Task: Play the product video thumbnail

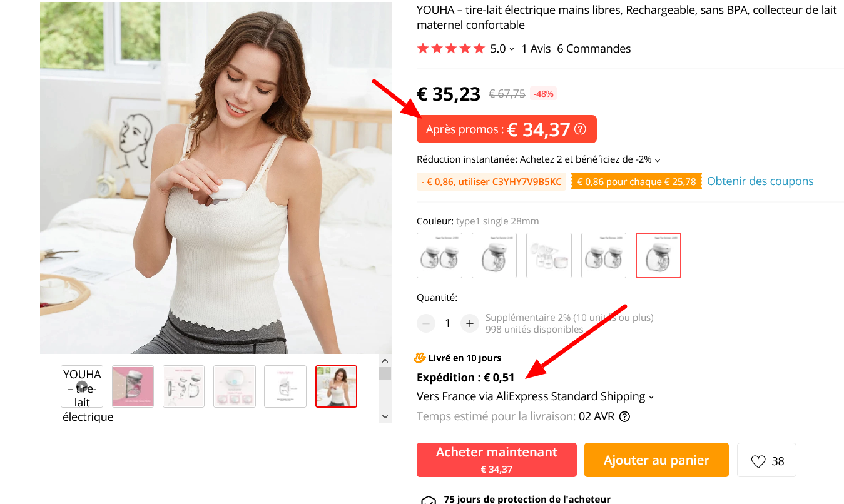Action: click(x=82, y=386)
